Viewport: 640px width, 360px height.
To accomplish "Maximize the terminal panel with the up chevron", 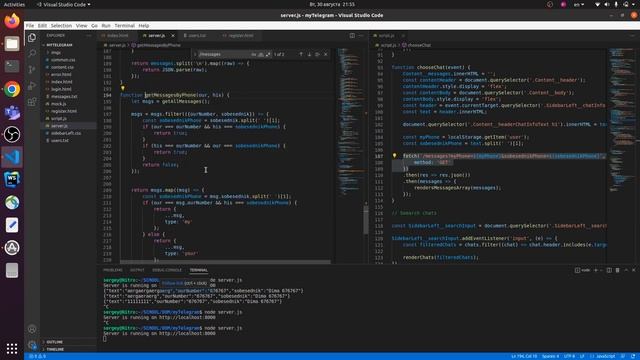I will (626, 270).
